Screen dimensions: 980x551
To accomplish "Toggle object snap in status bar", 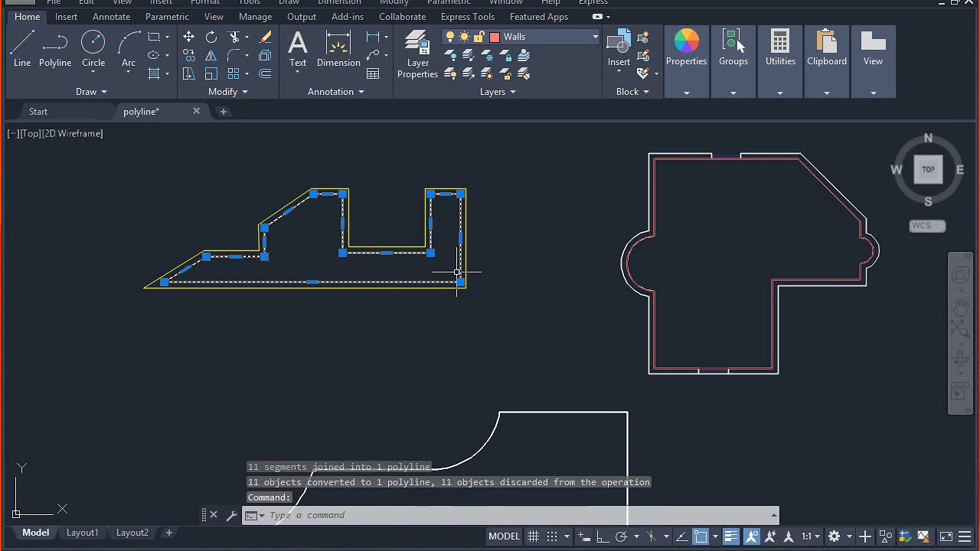I will tap(701, 536).
